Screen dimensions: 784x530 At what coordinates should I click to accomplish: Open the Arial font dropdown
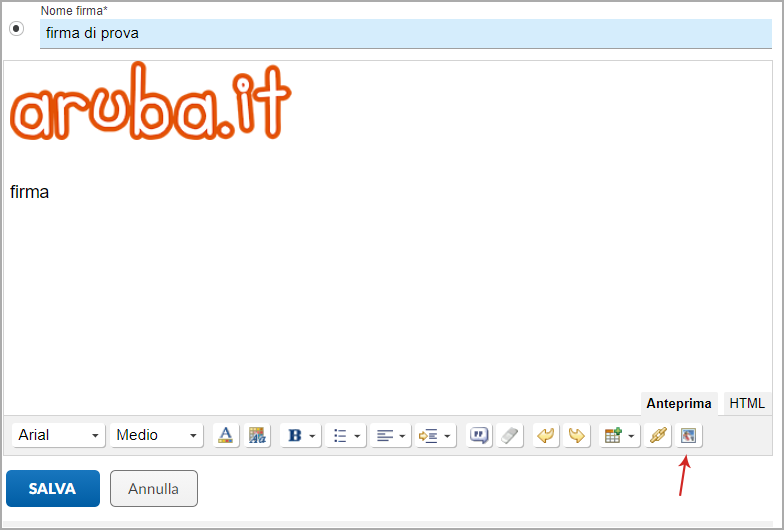58,435
